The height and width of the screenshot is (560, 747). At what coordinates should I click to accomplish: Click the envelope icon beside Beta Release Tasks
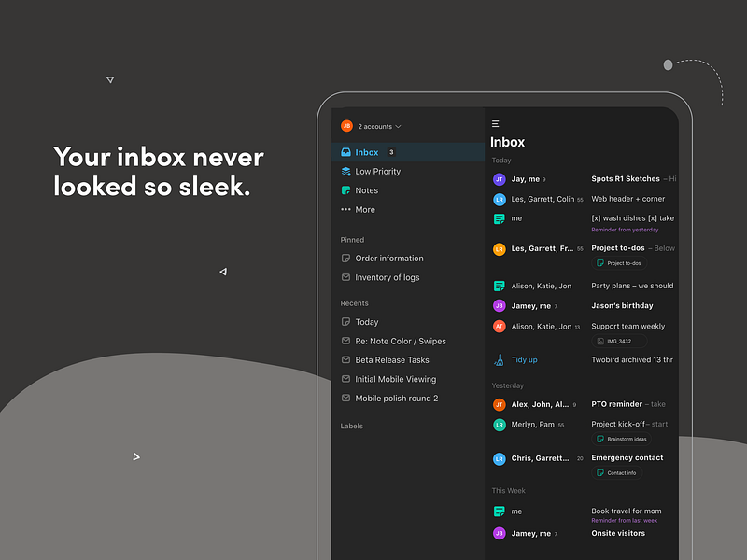345,360
